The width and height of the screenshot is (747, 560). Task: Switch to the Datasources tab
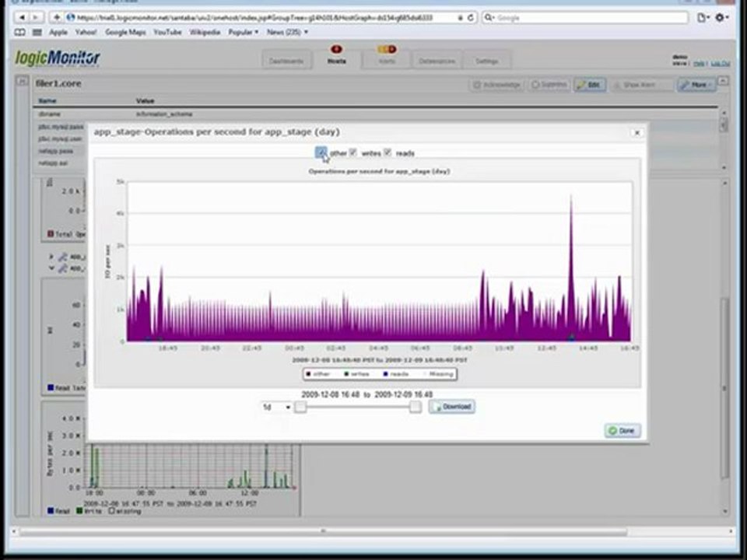pyautogui.click(x=437, y=61)
